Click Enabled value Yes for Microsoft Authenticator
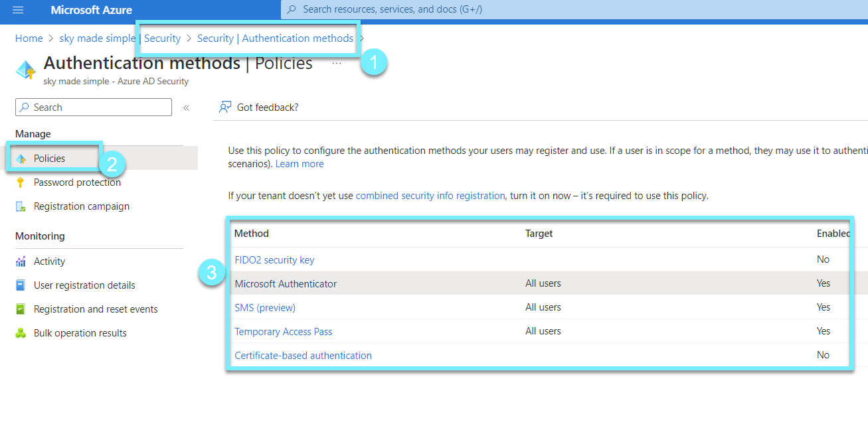This screenshot has width=868, height=432. coord(824,283)
